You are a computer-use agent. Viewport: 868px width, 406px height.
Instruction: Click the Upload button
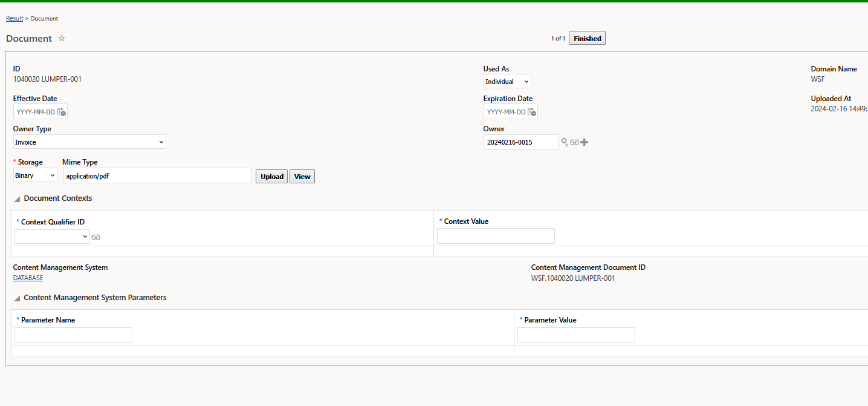[x=271, y=176]
